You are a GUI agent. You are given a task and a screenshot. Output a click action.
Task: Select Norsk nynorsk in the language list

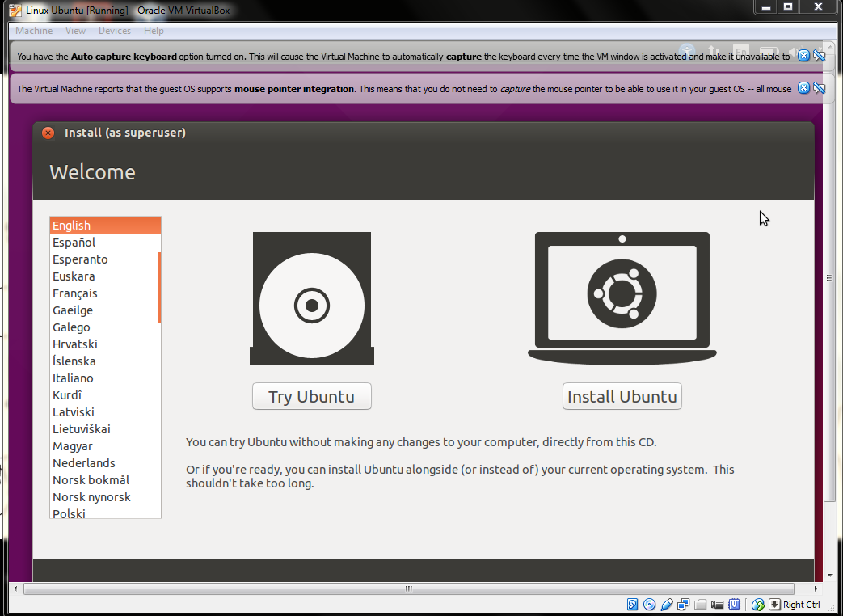[105, 497]
